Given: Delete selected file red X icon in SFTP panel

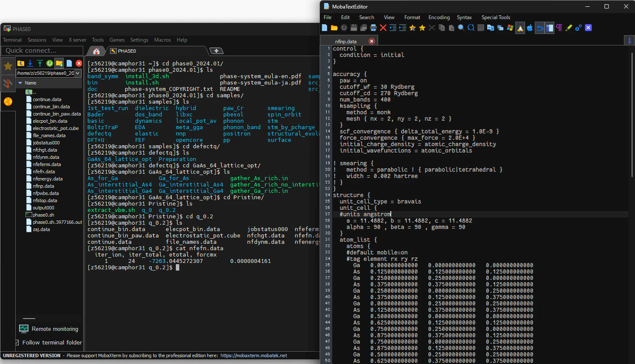Looking at the screenshot, I should (x=79, y=63).
